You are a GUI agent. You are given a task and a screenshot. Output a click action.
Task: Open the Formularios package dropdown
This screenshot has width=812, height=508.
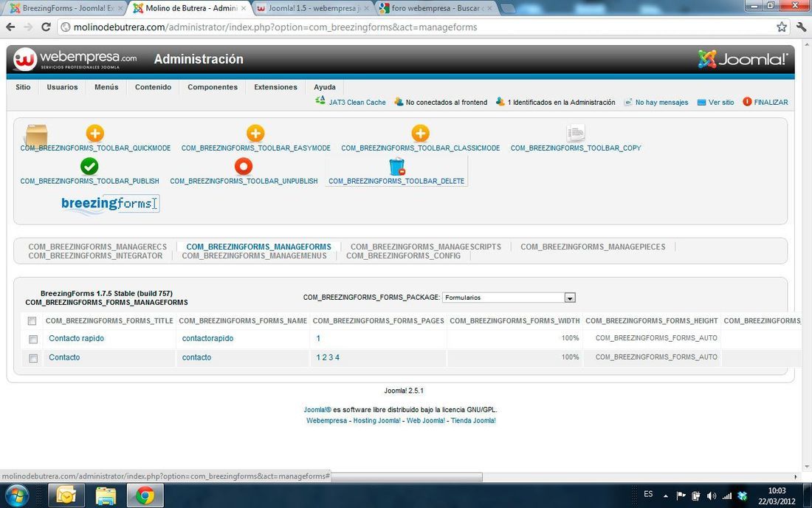509,298
